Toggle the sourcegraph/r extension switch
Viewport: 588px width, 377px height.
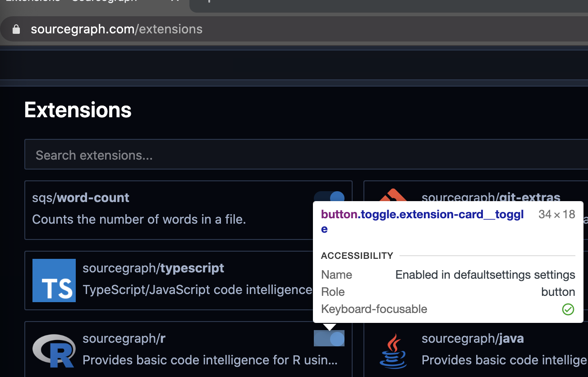[x=329, y=338]
